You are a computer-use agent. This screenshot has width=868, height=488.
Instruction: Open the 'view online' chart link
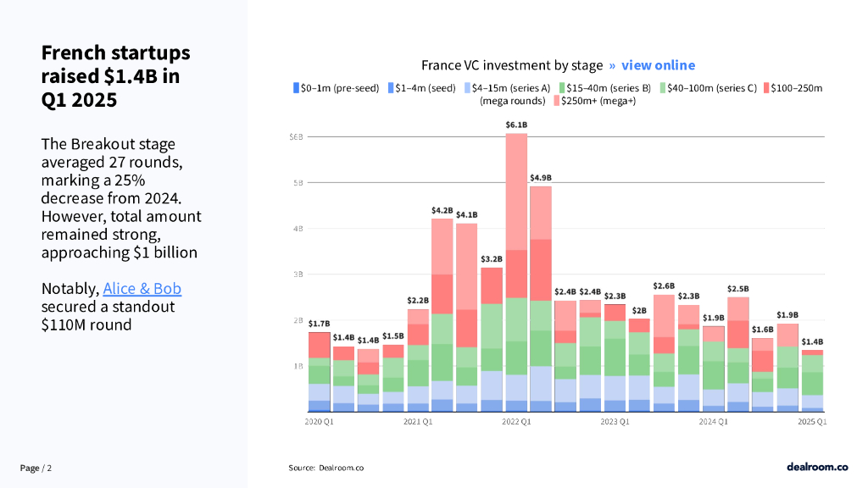pos(658,65)
